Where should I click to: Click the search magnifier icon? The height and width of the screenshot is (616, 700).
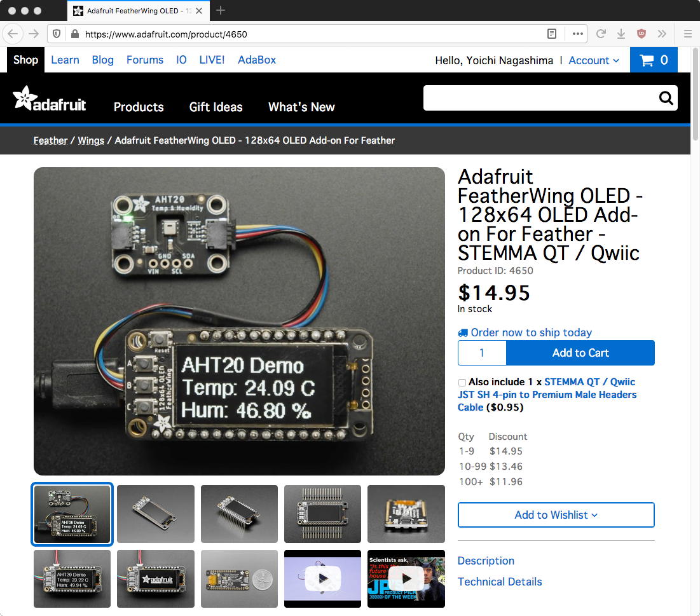666,98
